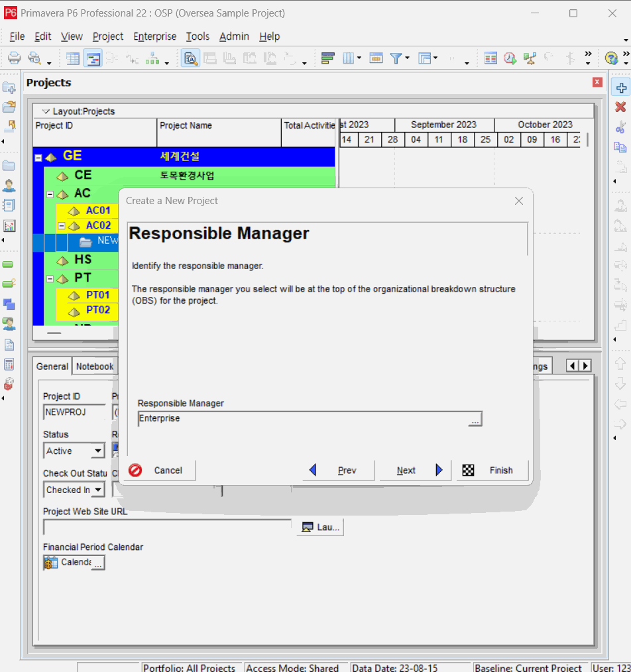Click the Timescale toolbar icon
This screenshot has height=672, width=631.
tap(376, 58)
